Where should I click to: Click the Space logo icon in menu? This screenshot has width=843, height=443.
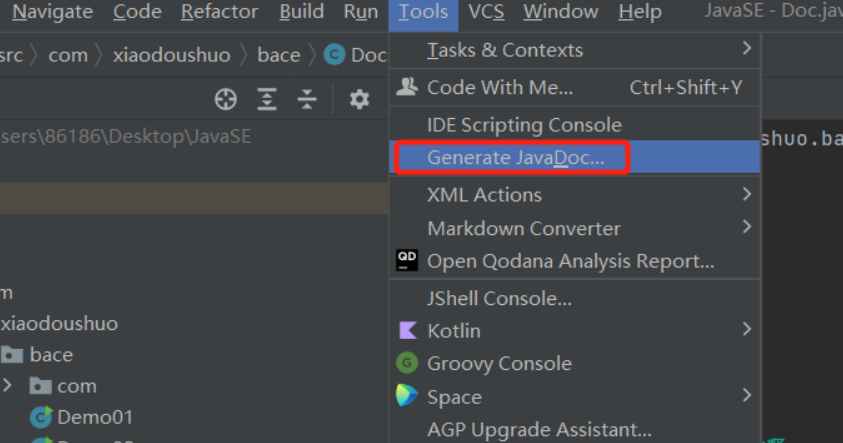[407, 396]
